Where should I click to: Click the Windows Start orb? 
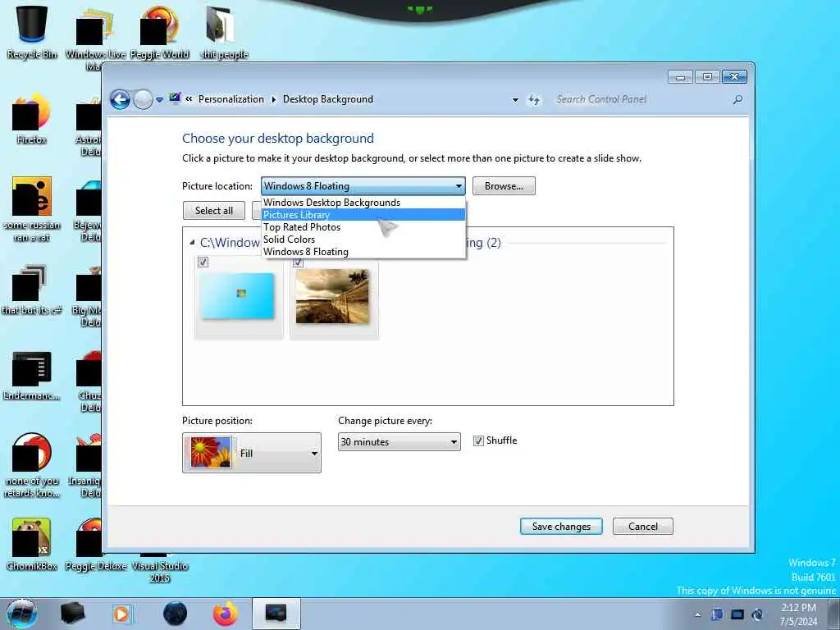21,614
